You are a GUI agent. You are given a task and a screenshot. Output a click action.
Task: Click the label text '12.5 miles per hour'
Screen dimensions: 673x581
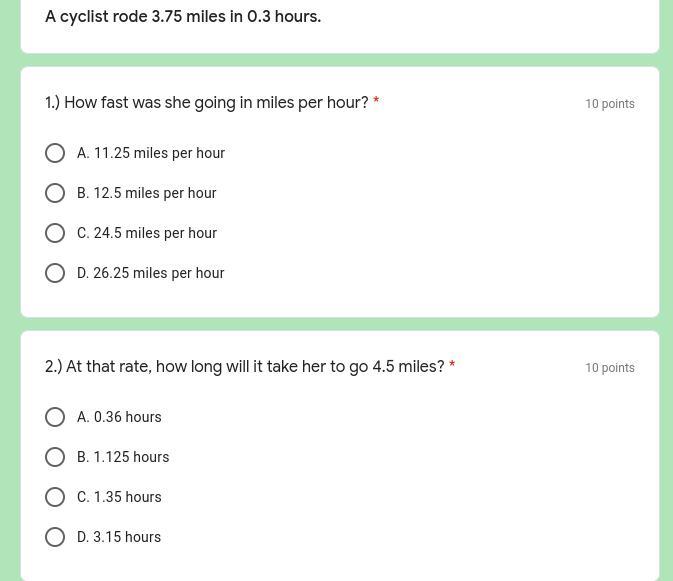click(x=155, y=193)
